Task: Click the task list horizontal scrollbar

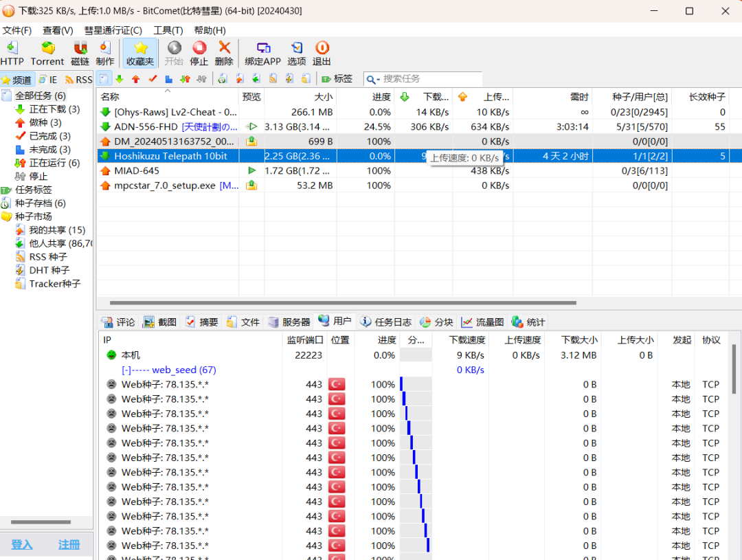Action: 343,302
